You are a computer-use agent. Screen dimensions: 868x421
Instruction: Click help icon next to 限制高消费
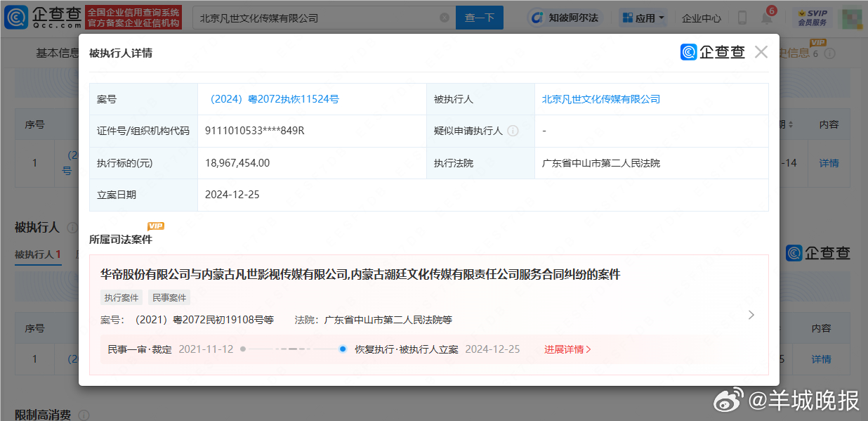click(x=84, y=415)
